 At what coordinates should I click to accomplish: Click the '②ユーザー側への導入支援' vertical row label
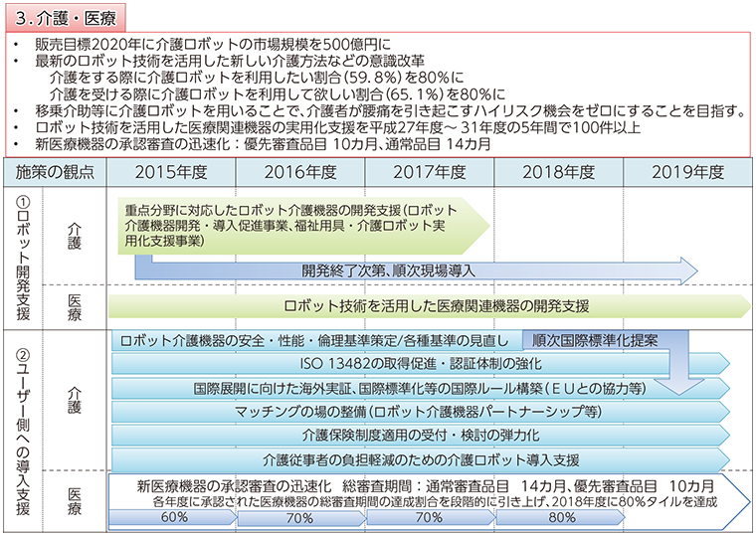pyautogui.click(x=23, y=432)
